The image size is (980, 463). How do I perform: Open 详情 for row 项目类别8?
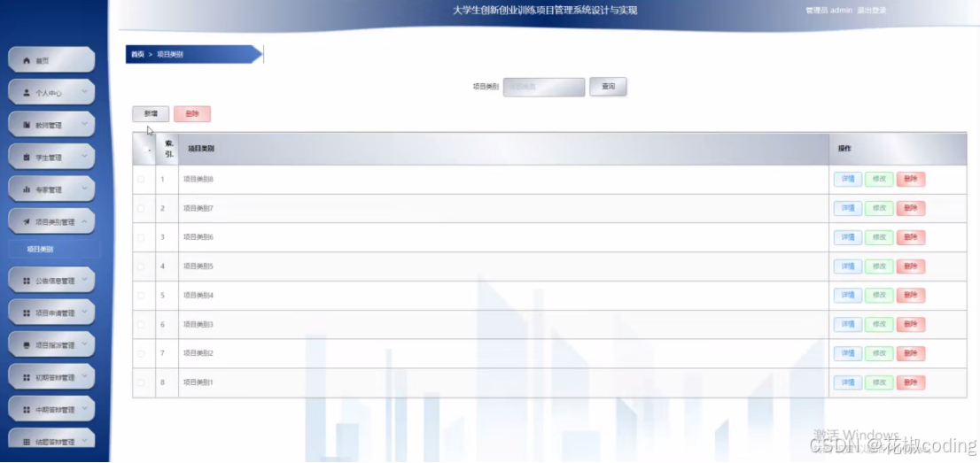(847, 180)
